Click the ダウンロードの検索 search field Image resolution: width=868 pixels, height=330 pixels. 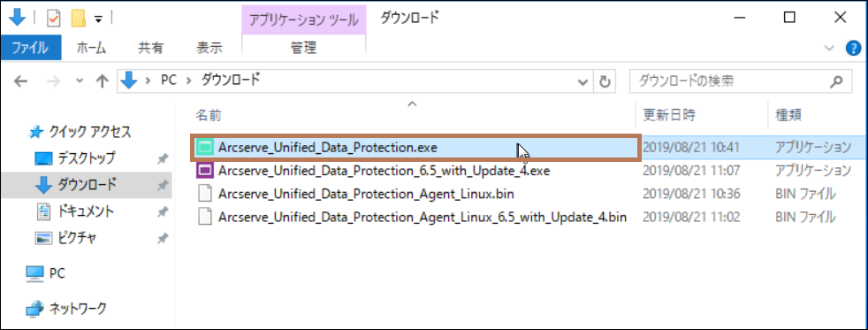point(728,82)
